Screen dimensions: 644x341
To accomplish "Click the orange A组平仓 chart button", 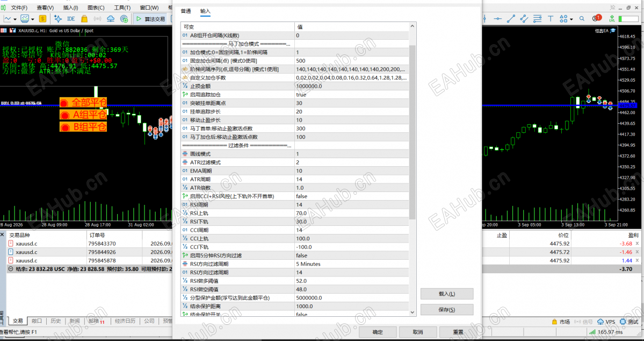I will pyautogui.click(x=83, y=115).
